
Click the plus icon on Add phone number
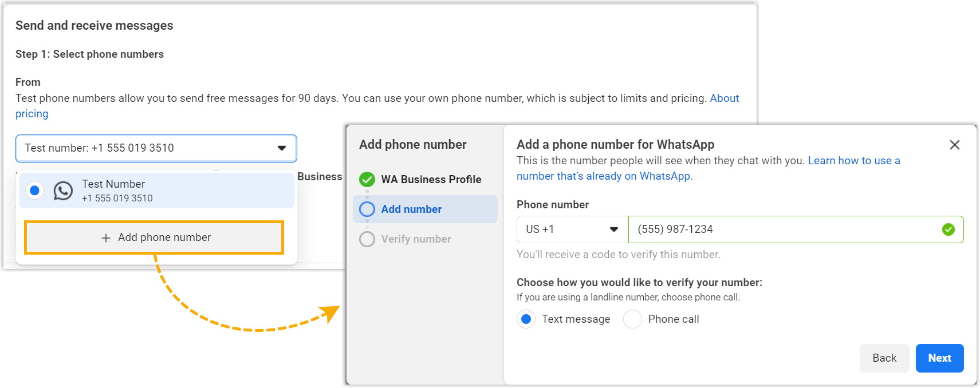point(106,238)
